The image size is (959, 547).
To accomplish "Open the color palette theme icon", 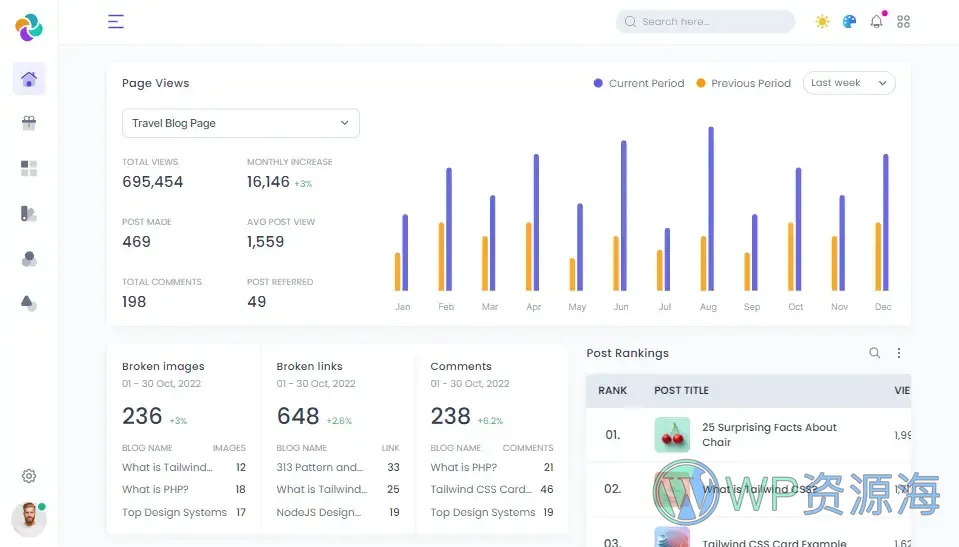I will click(x=849, y=21).
